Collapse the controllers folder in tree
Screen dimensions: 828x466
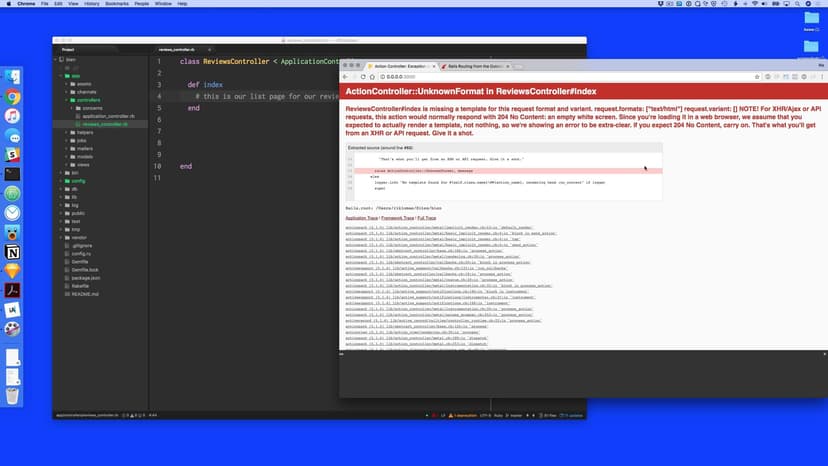[84, 100]
